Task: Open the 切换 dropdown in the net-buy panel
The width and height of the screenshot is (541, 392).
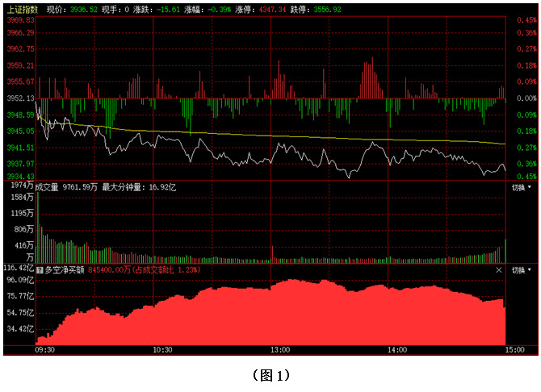Action: (x=521, y=270)
